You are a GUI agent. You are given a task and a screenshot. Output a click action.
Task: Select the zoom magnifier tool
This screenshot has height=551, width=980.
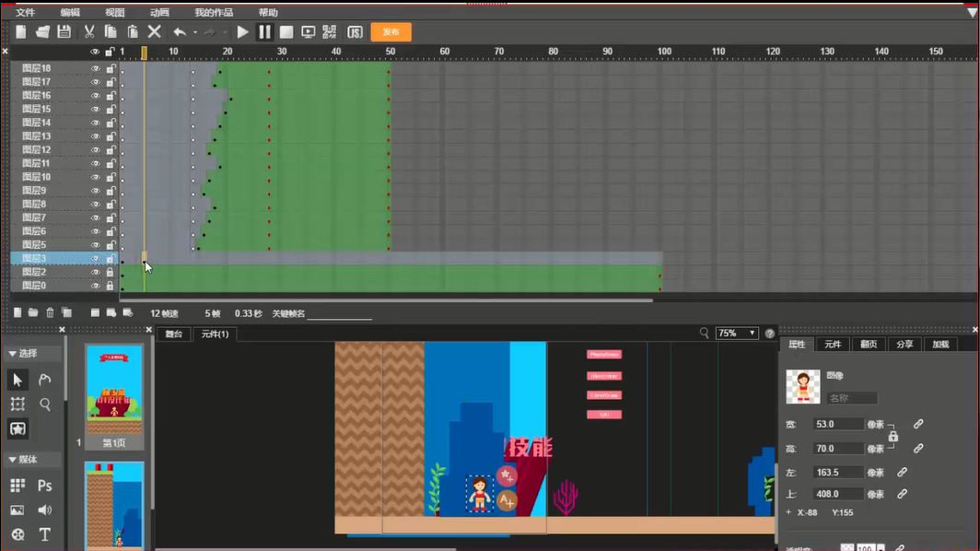pyautogui.click(x=45, y=404)
